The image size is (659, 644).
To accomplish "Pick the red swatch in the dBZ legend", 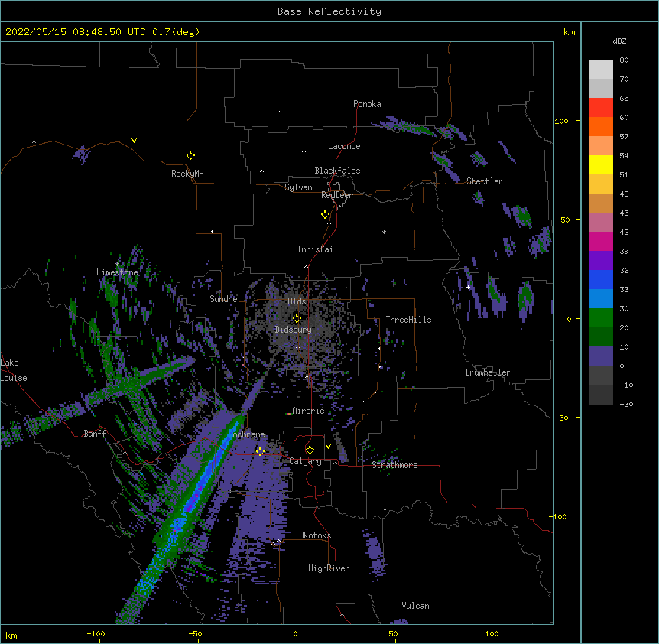I will 601,108.
